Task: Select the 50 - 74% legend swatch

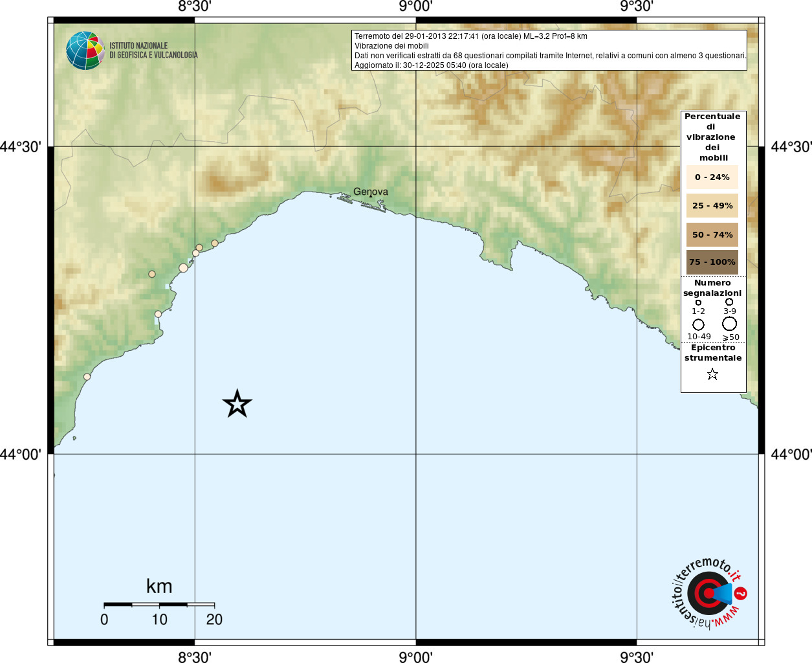Action: (x=712, y=234)
